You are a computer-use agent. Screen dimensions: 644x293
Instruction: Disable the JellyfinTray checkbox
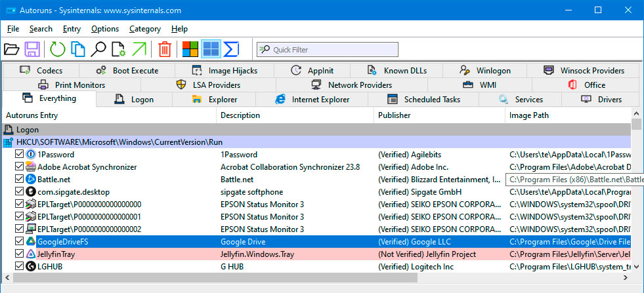coord(19,254)
